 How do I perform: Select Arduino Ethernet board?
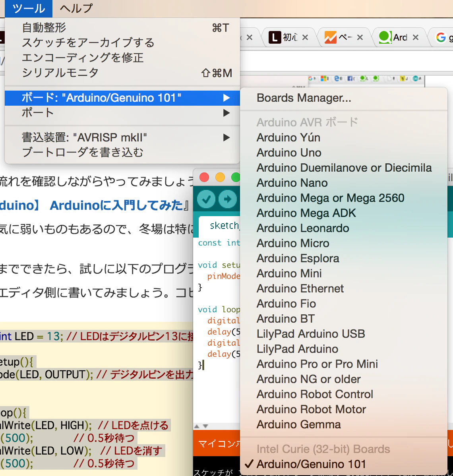pyautogui.click(x=344, y=289)
